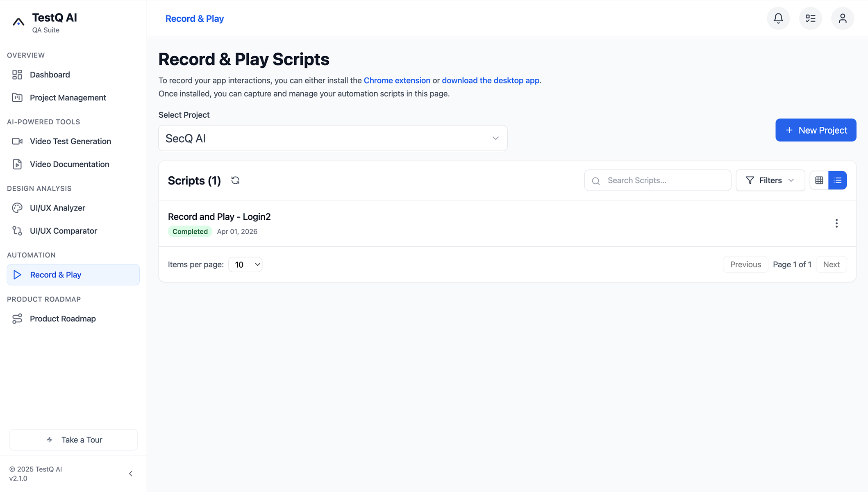This screenshot has width=868, height=492.
Task: Open the checklist tasks icon
Action: coord(810,18)
